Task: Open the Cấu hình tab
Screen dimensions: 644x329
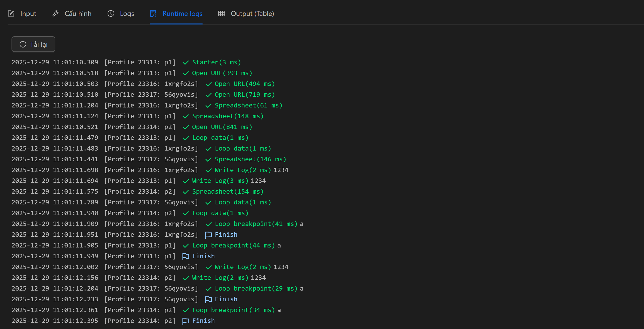Action: (x=78, y=13)
